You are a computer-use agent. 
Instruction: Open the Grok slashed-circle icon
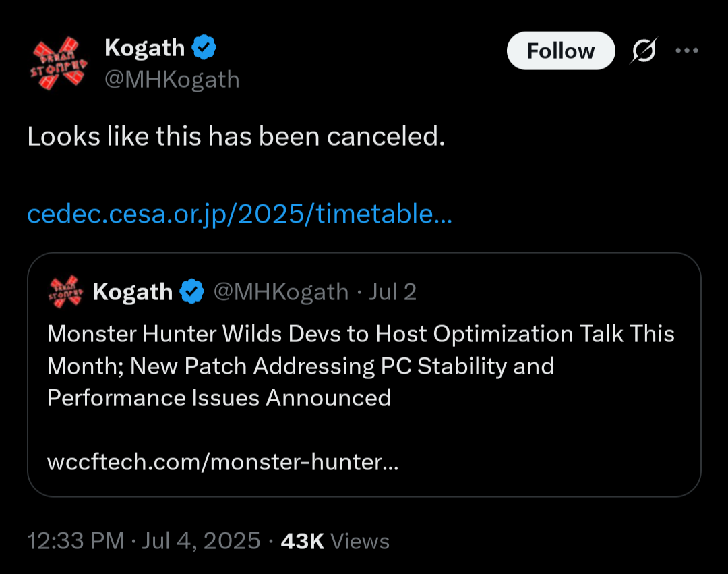644,50
